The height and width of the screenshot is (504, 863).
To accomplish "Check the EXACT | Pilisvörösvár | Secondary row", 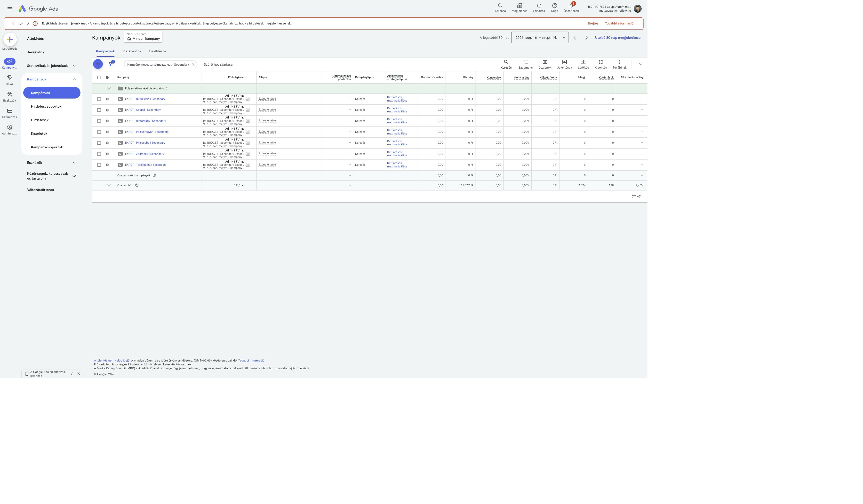I will tap(99, 132).
